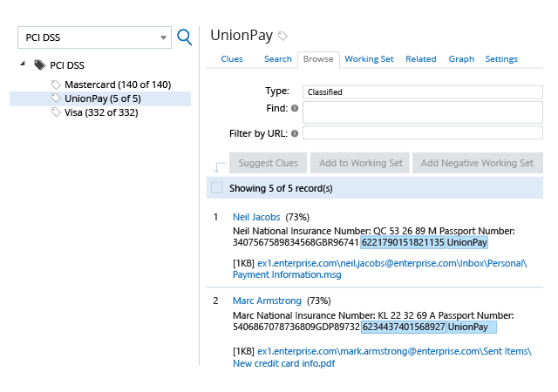The image size is (558, 392).
Task: Open the Related tab
Action: (420, 59)
